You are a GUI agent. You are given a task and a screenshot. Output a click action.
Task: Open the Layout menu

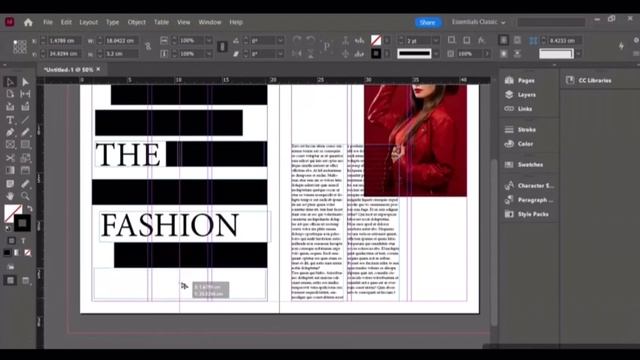[x=88, y=22]
